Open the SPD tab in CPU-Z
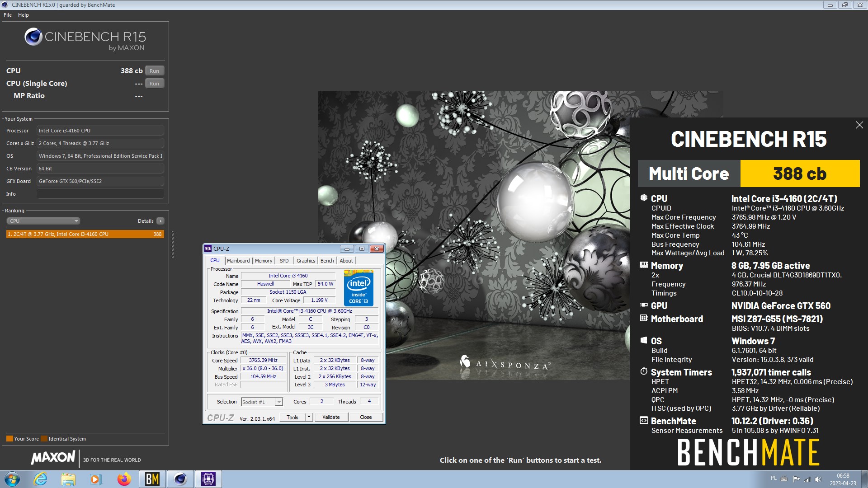 [284, 261]
